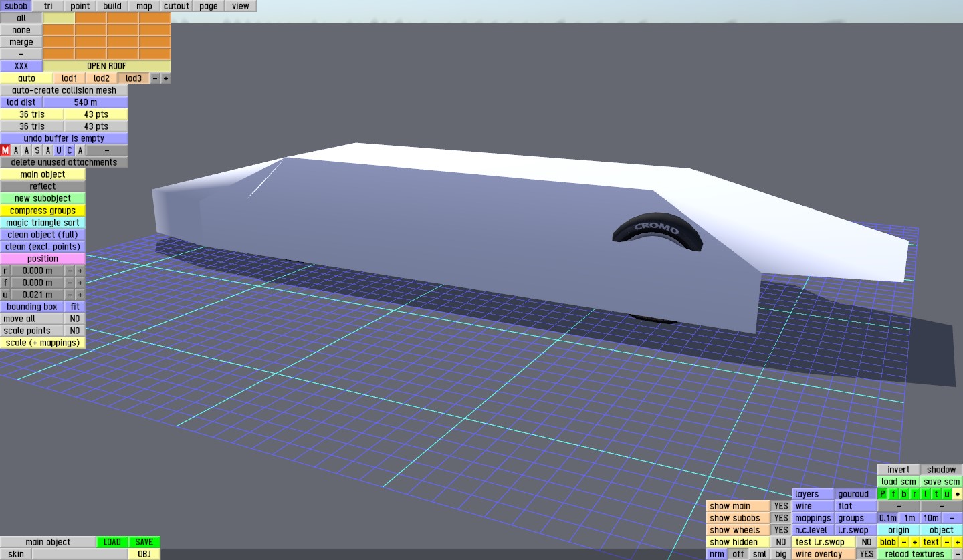963x560 pixels.
Task: Toggle the wire overlay YES value
Action: tap(866, 554)
